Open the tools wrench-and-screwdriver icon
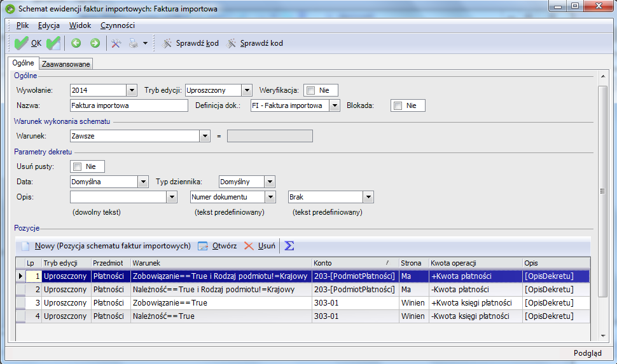 pyautogui.click(x=116, y=43)
